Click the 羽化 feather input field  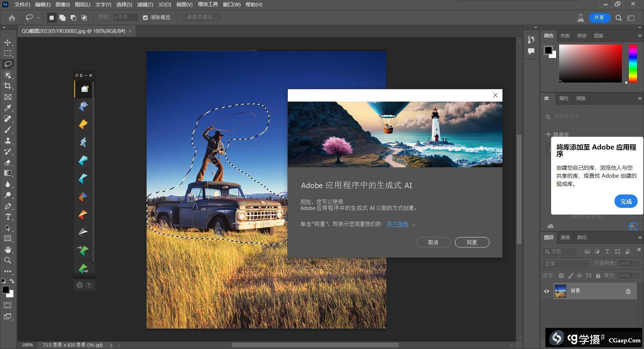[125, 17]
